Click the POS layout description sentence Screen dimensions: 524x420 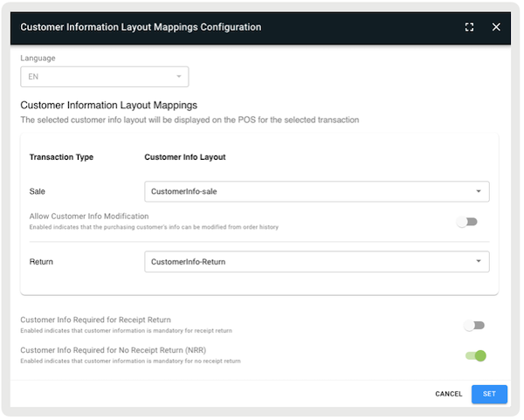(190, 120)
